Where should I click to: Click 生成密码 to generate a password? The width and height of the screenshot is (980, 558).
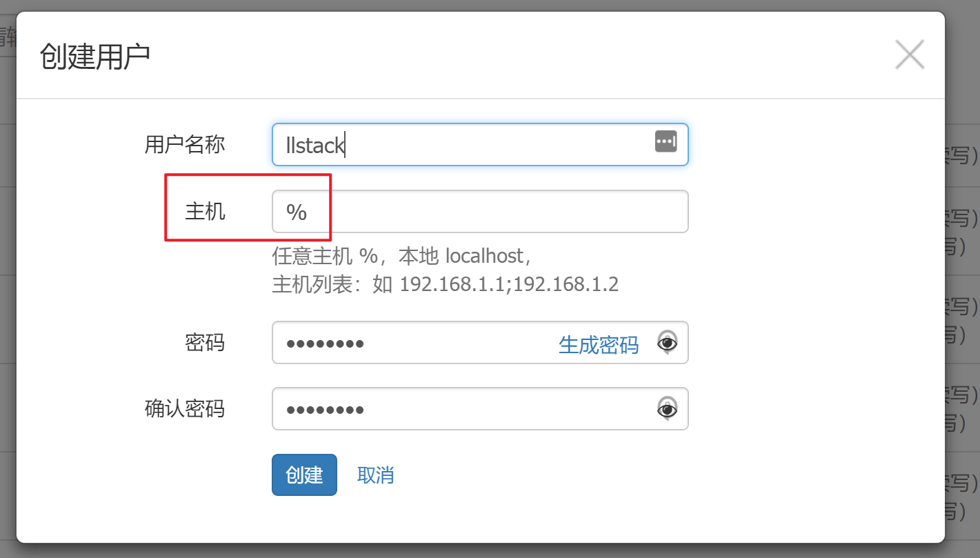tap(598, 344)
